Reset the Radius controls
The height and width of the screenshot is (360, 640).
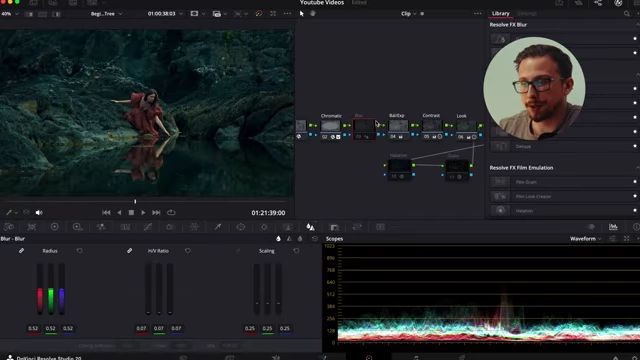pyautogui.click(x=80, y=251)
